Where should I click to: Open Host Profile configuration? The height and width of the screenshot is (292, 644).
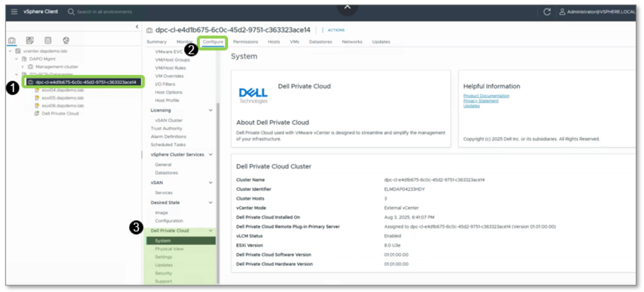click(167, 100)
